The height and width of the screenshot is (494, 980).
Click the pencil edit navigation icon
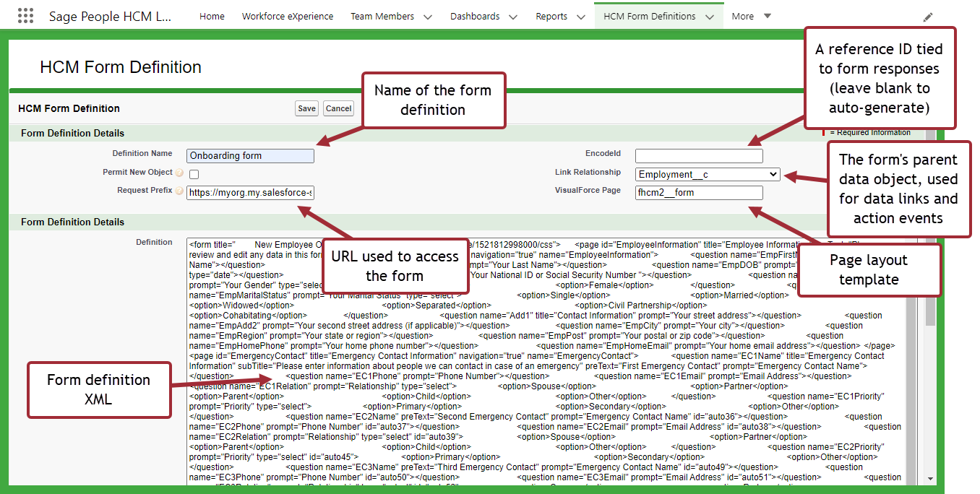click(x=928, y=17)
